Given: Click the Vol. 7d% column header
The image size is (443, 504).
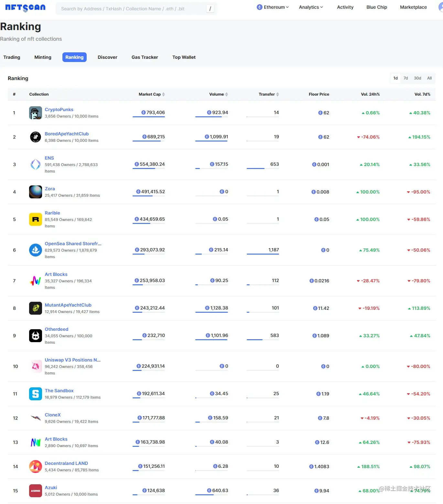Looking at the screenshot, I should point(422,94).
